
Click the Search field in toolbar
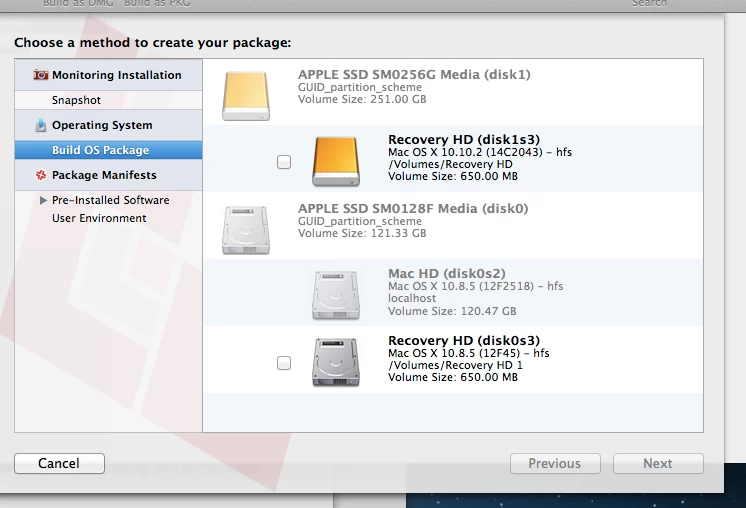649,3
